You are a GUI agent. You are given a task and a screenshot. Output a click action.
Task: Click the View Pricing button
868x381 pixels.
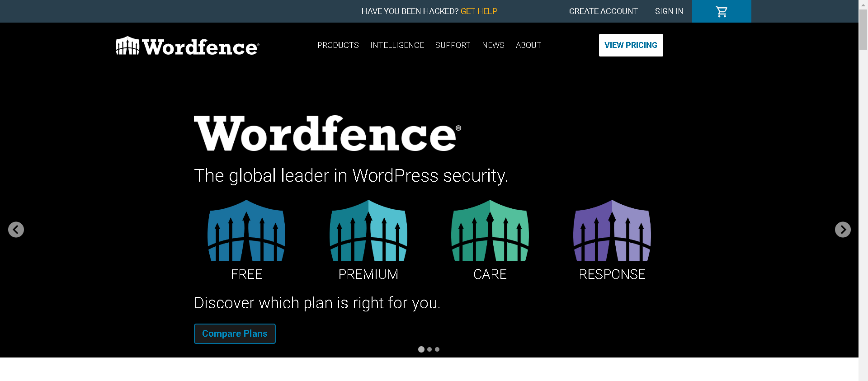click(x=631, y=45)
